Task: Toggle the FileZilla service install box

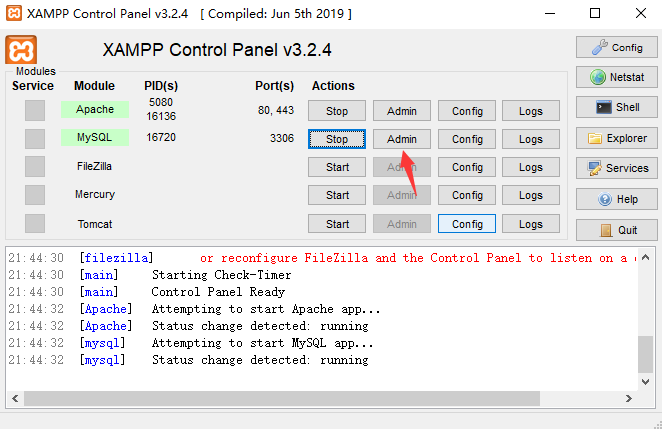Action: coord(35,167)
